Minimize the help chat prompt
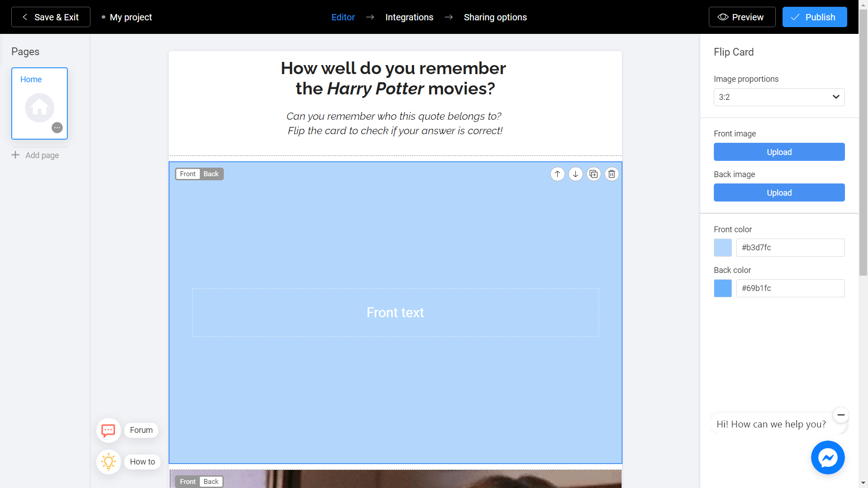 pos(841,414)
